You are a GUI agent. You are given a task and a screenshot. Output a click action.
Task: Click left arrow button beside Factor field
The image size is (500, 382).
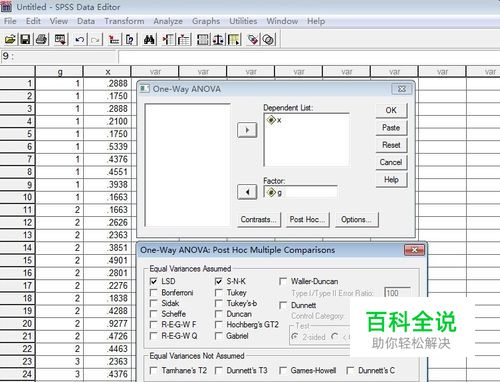(x=247, y=192)
